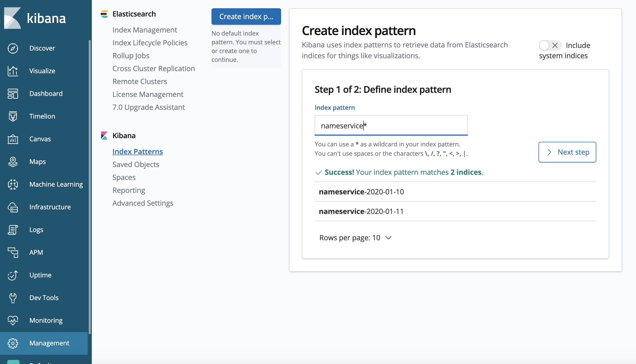Click the Discover compass icon
Image resolution: width=636 pixels, height=364 pixels.
point(13,48)
